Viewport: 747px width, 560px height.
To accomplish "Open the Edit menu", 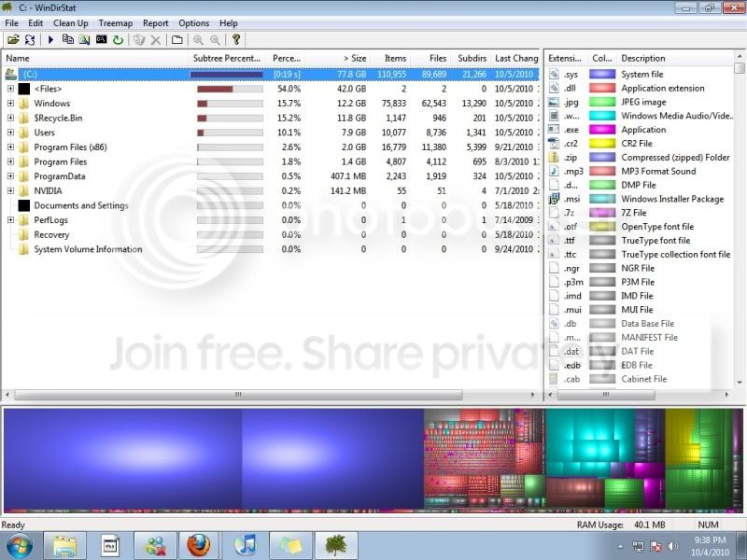I will pyautogui.click(x=35, y=23).
